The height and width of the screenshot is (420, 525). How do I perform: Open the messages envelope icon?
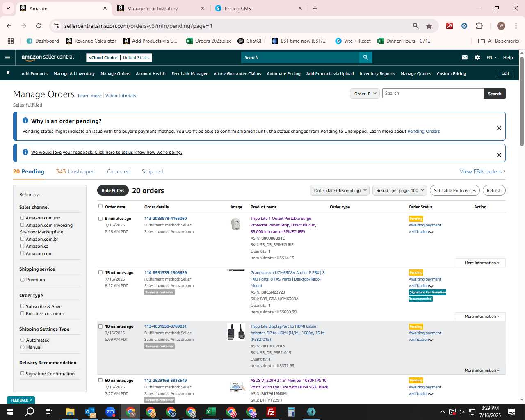pos(465,57)
